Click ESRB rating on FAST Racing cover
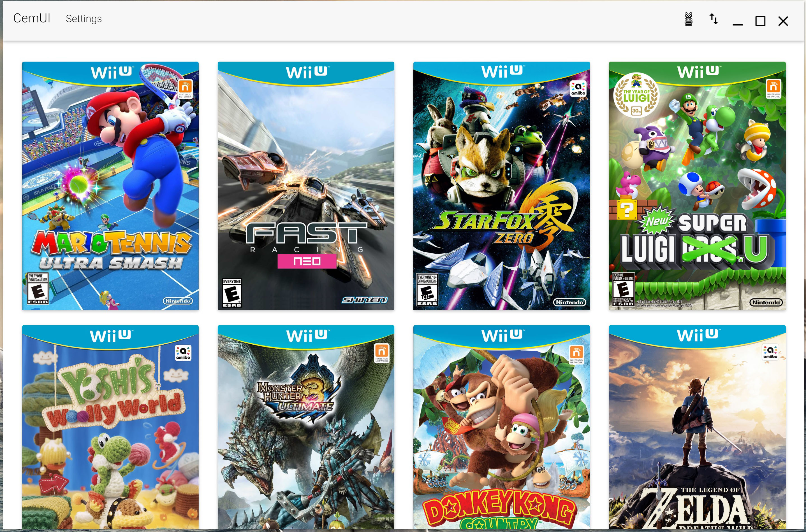 (232, 293)
